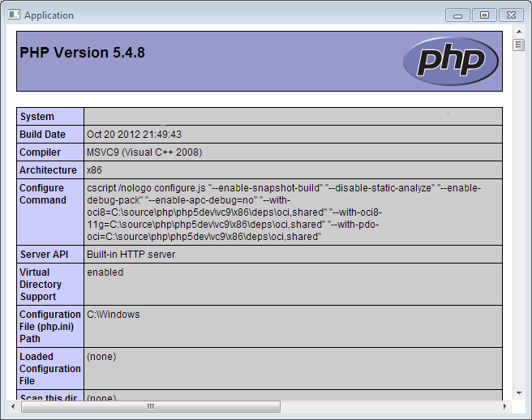This screenshot has width=532, height=420.
Task: Click the Compiler MSVC9 value text
Action: point(144,152)
